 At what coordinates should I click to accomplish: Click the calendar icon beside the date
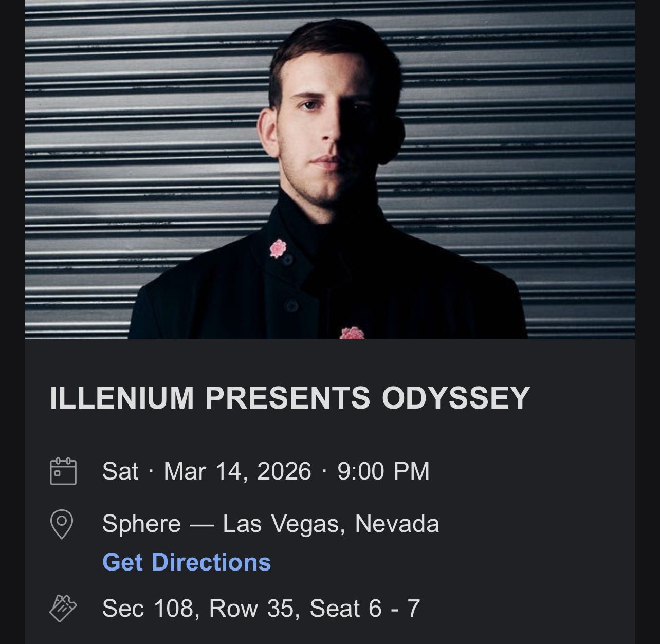pos(63,471)
